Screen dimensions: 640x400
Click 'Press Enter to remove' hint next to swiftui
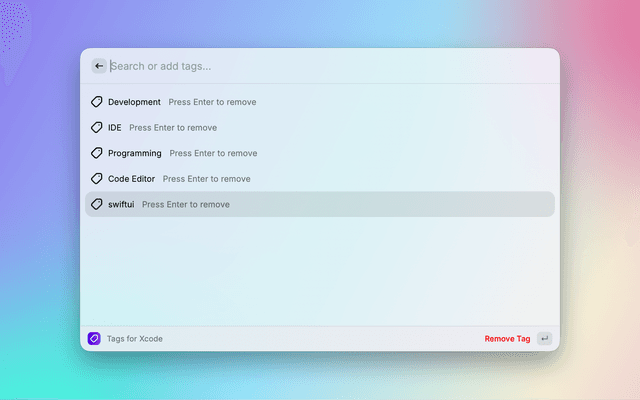point(185,204)
